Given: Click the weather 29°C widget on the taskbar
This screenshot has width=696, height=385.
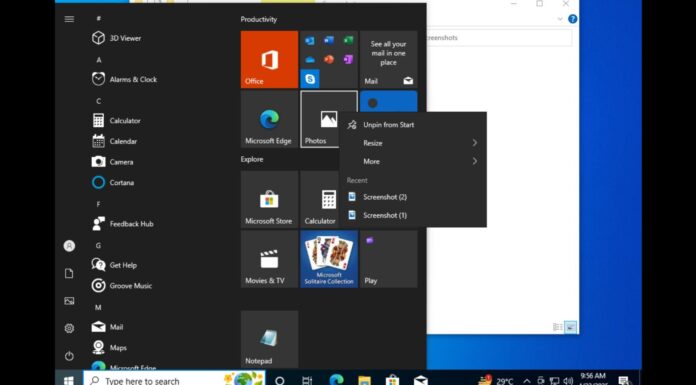Looking at the screenshot, I should click(x=496, y=380).
